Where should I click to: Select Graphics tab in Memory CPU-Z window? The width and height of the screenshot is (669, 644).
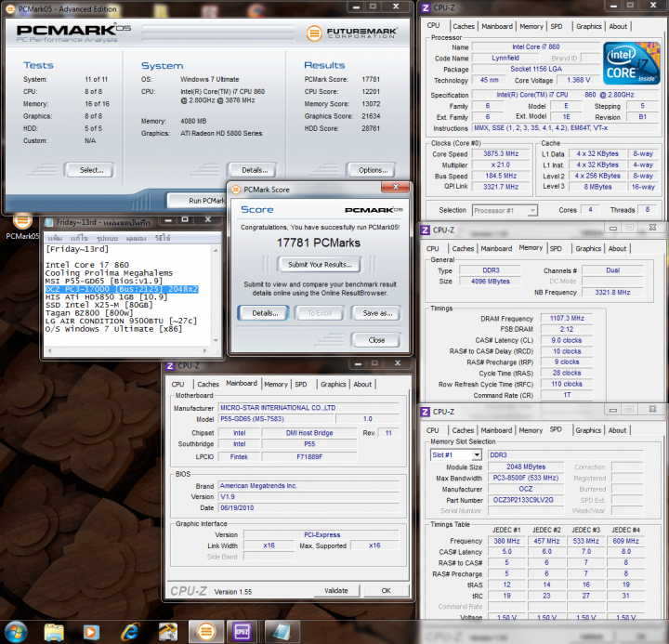coord(588,248)
